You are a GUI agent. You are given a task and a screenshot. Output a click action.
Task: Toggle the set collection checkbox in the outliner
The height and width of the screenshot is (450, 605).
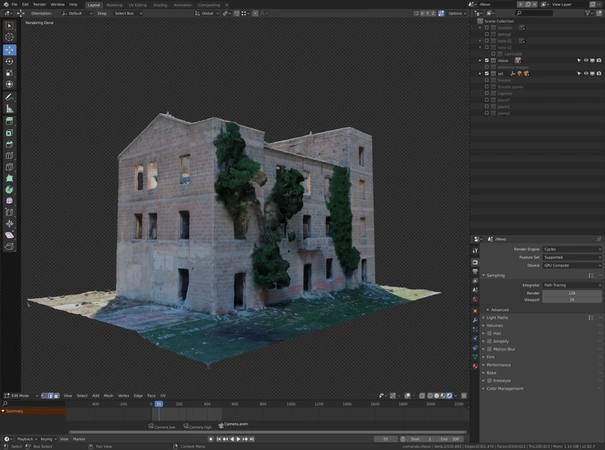(x=487, y=73)
